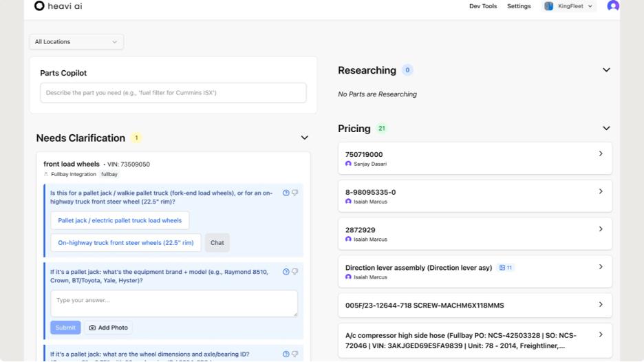Open the All Locations dropdown
The height and width of the screenshot is (362, 644).
pyautogui.click(x=76, y=42)
